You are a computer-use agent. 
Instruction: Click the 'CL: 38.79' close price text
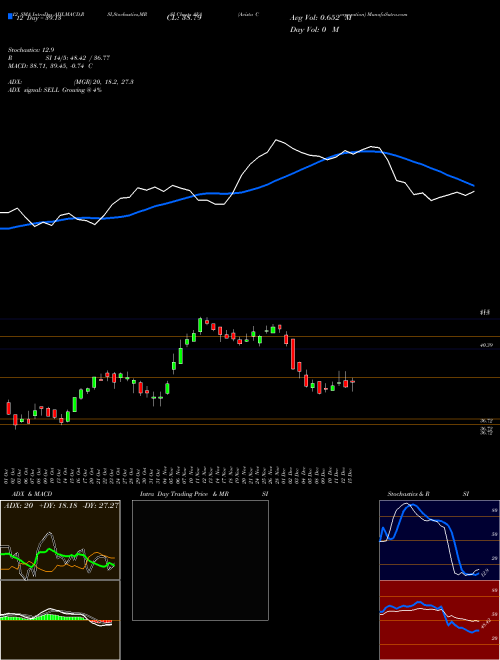[x=184, y=18]
